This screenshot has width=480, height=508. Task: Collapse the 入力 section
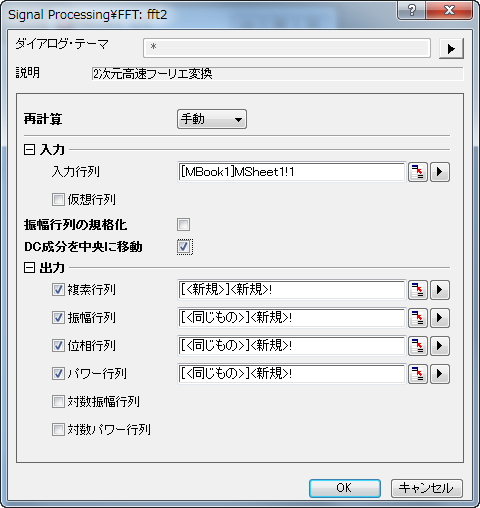29,150
